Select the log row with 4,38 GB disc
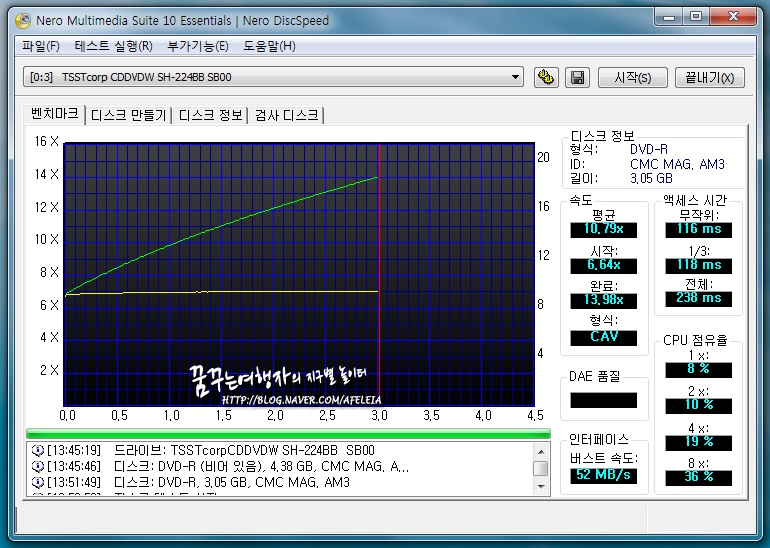770x548 pixels. pos(280,466)
